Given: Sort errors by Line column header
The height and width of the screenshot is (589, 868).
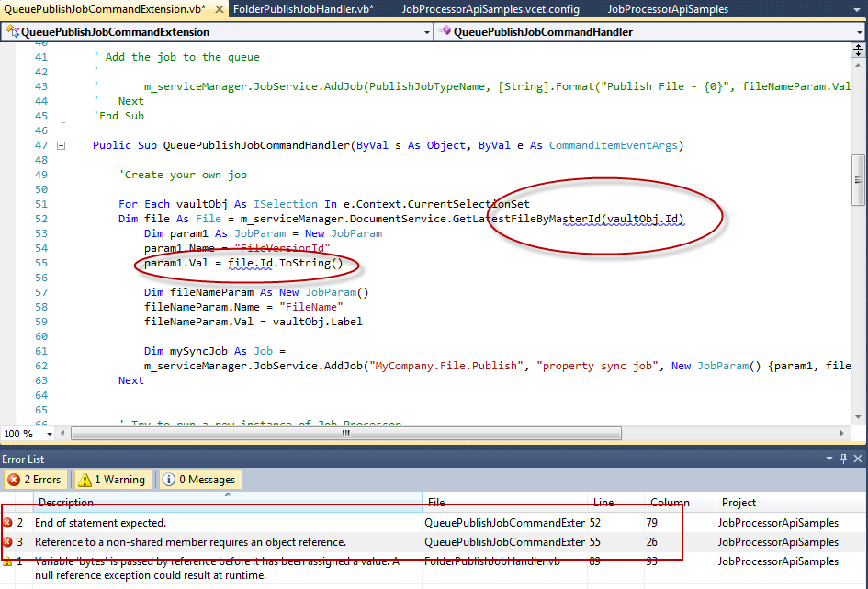Looking at the screenshot, I should (x=615, y=502).
